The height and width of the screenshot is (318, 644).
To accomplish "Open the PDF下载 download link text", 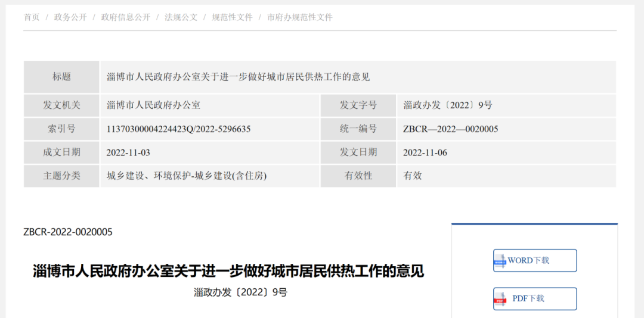I will point(528,298).
